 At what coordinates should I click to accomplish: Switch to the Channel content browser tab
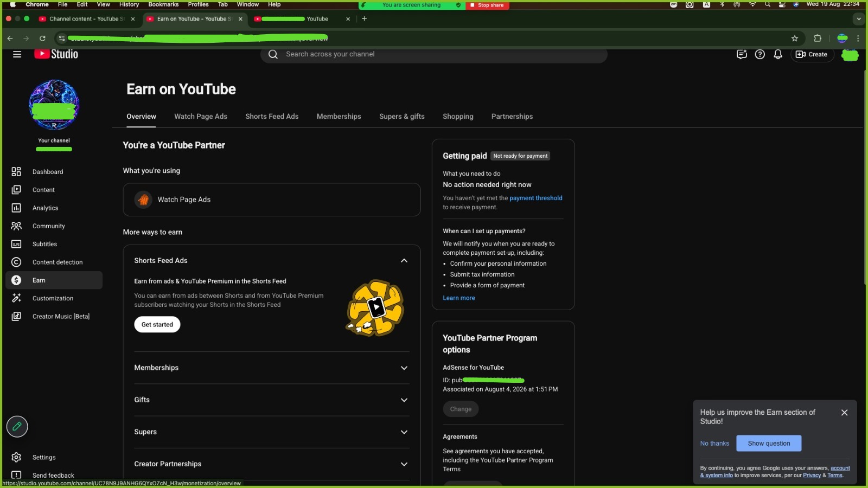tap(87, 18)
